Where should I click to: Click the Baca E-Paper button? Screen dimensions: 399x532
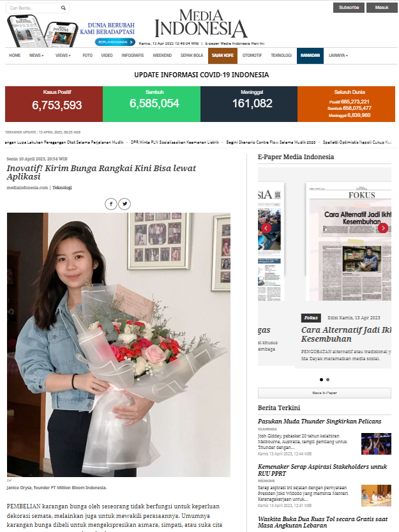point(324,393)
